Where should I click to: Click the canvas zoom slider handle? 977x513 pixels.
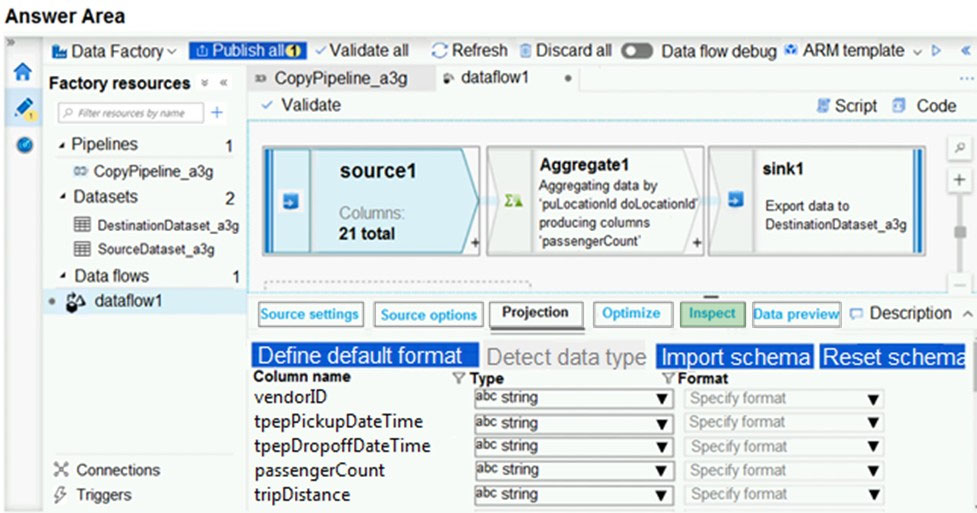click(x=960, y=232)
